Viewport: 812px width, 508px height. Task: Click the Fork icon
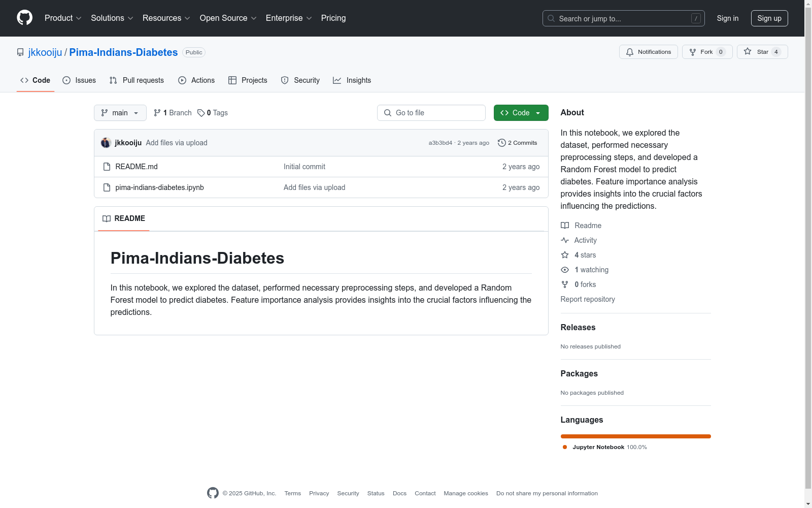[693, 52]
